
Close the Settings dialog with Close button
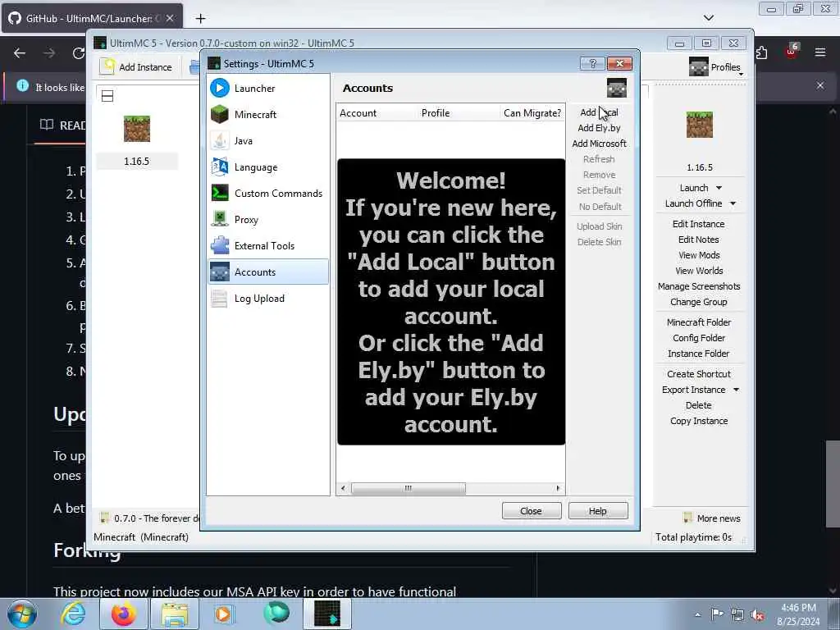531,511
